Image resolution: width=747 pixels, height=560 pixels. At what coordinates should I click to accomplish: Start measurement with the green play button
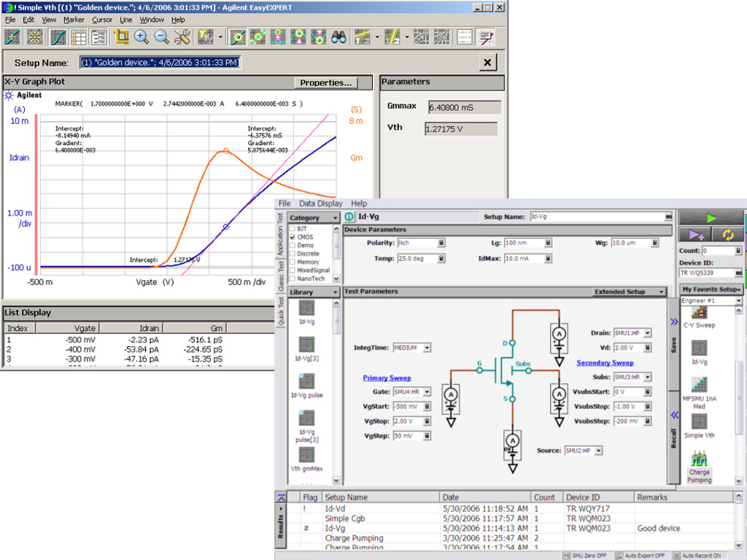[711, 217]
